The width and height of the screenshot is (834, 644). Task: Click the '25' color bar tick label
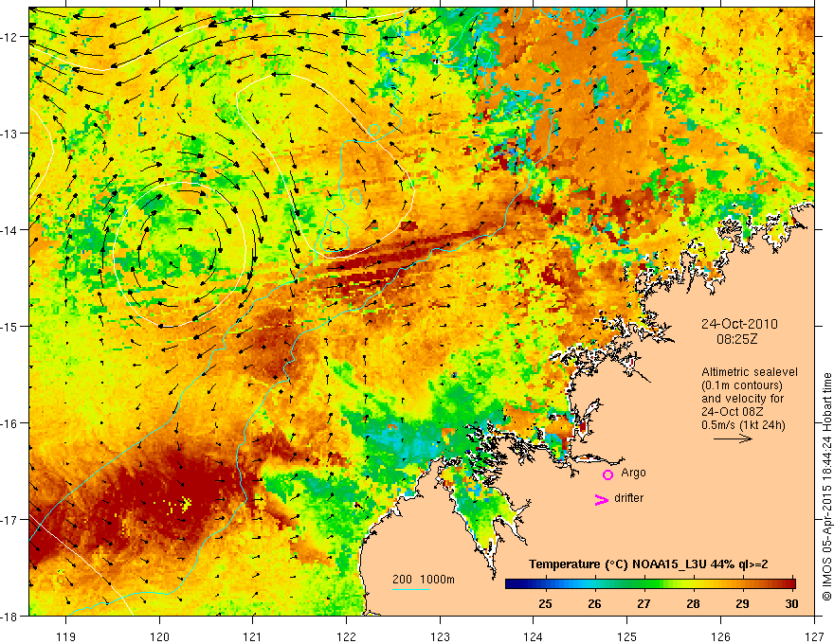545,604
